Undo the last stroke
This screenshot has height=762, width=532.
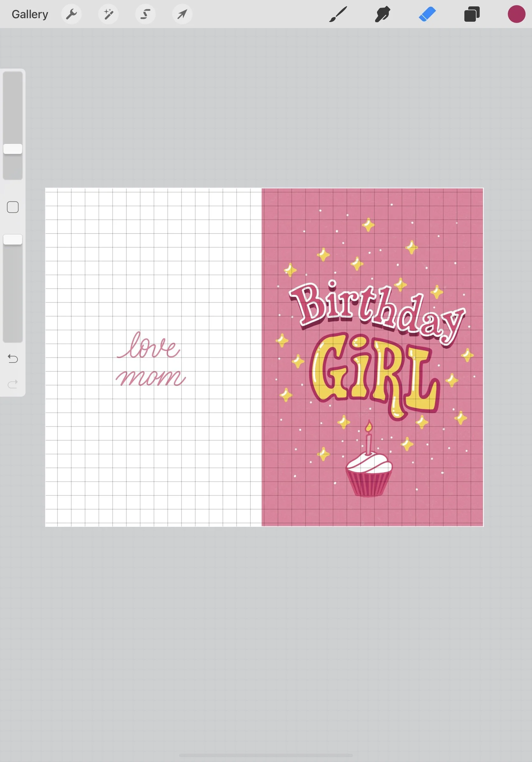click(x=13, y=359)
